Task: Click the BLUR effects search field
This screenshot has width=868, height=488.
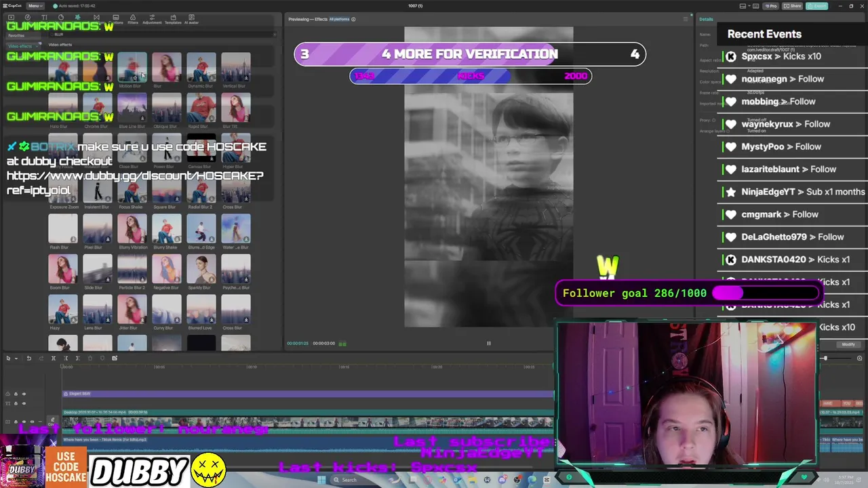Action: coord(163,34)
